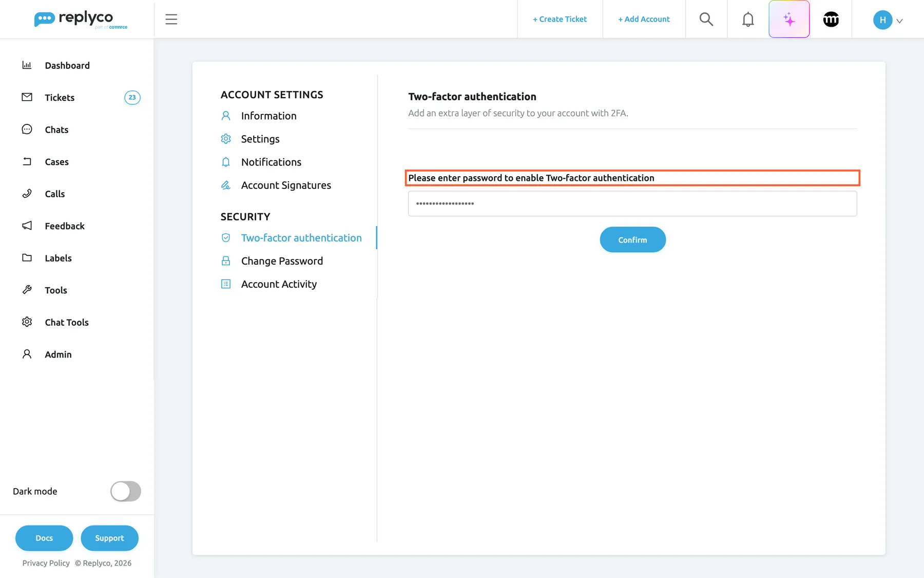The image size is (924, 578).
Task: Open the Privacy Policy link
Action: coord(46,563)
